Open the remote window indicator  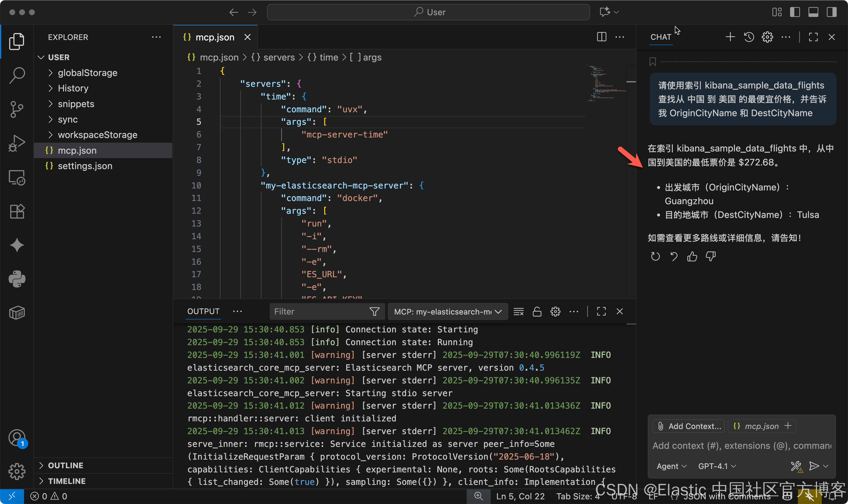tap(12, 496)
